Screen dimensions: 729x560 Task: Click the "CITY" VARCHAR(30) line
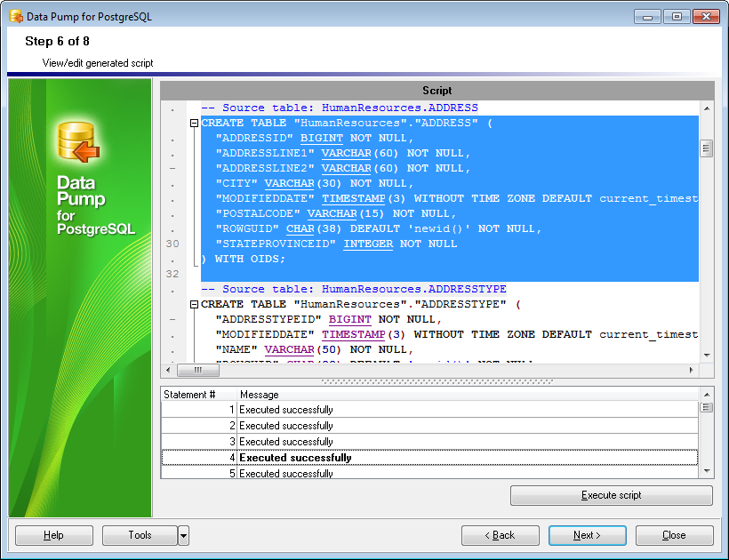[x=315, y=184]
